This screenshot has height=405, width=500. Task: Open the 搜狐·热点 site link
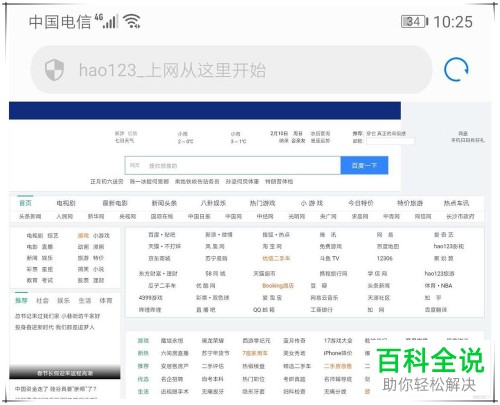pos(276,235)
